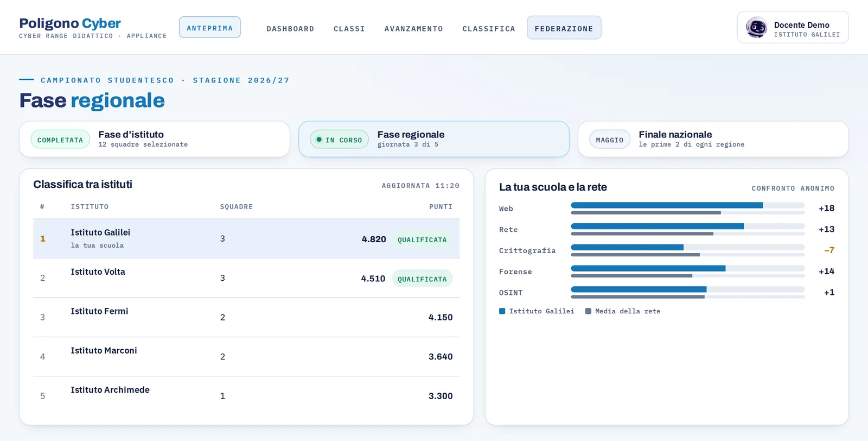Click the Aggiornata 11:20 timestamp
Viewport: 868px width, 441px height.
pos(420,186)
